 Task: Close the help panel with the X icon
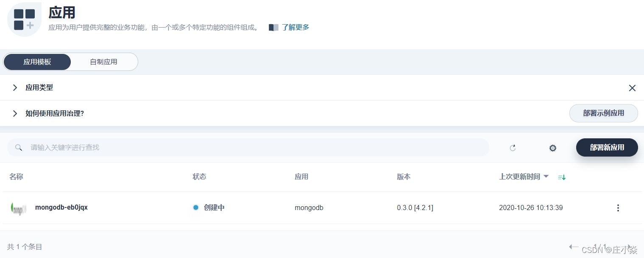(x=632, y=88)
